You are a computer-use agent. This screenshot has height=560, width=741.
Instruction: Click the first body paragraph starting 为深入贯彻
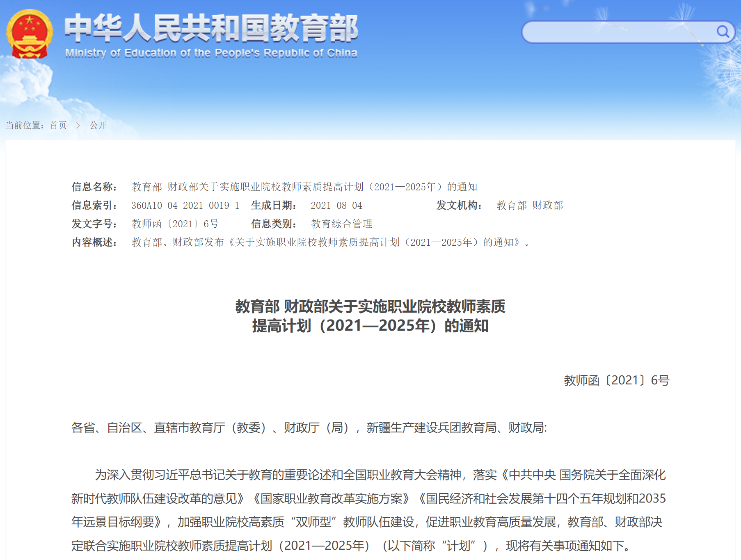point(368,510)
